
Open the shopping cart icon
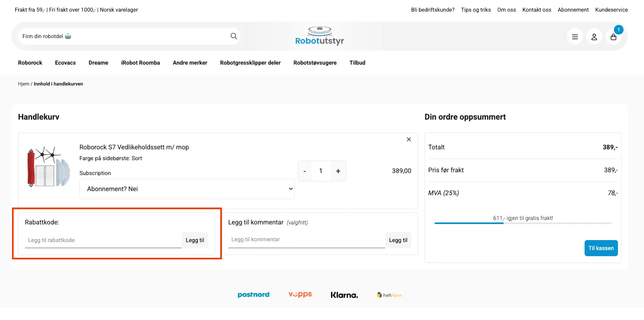coord(614,37)
